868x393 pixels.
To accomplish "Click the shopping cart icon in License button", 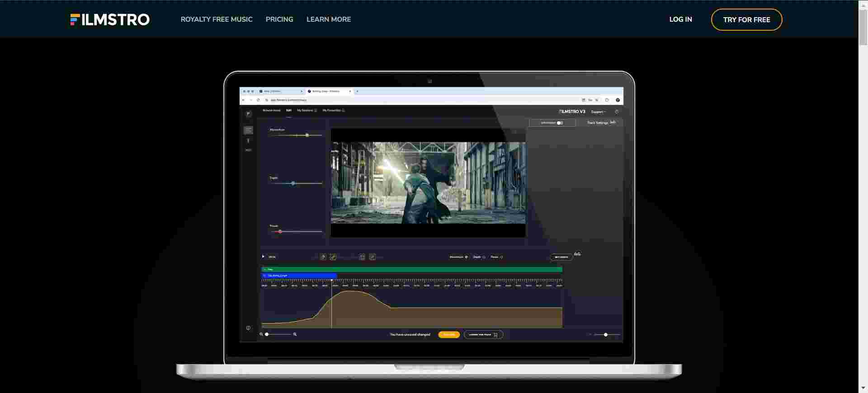I will pyautogui.click(x=495, y=335).
